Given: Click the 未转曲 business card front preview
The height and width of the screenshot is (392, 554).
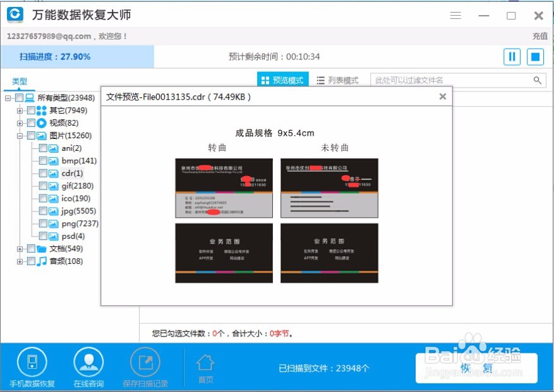Looking at the screenshot, I should (x=329, y=188).
